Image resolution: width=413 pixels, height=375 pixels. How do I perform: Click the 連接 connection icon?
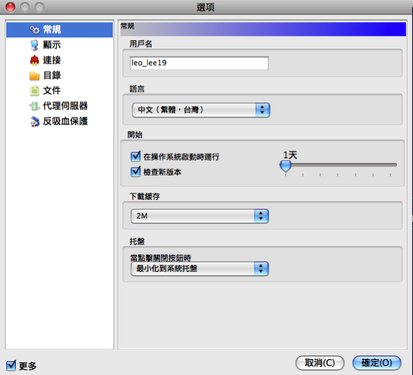tap(34, 60)
